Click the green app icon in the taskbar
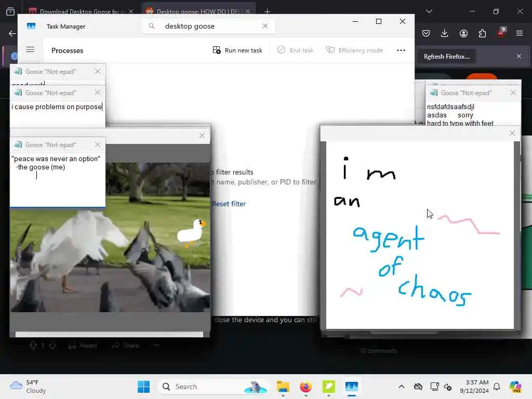This screenshot has height=399, width=532. click(328, 387)
